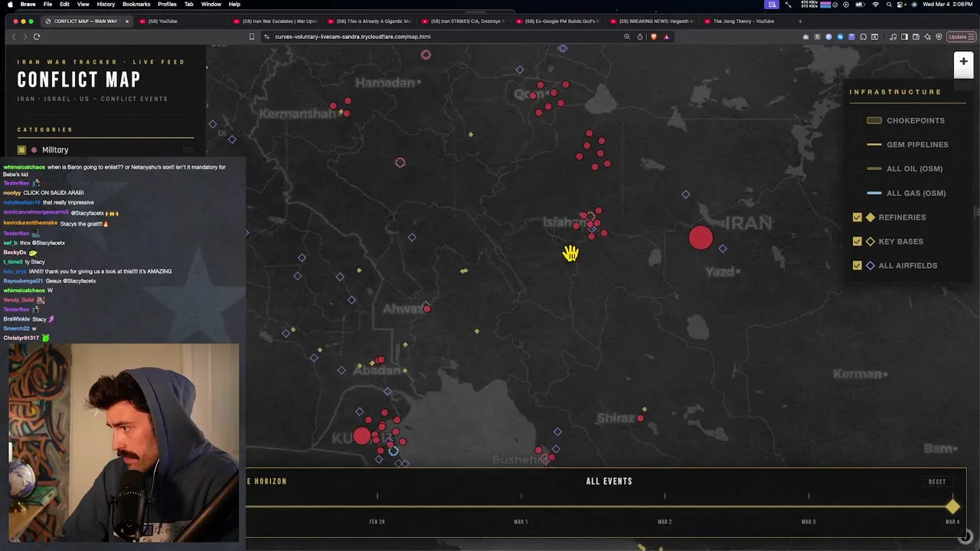This screenshot has width=980, height=551.
Task: Bookmark this page via bookmark icon
Action: (252, 37)
